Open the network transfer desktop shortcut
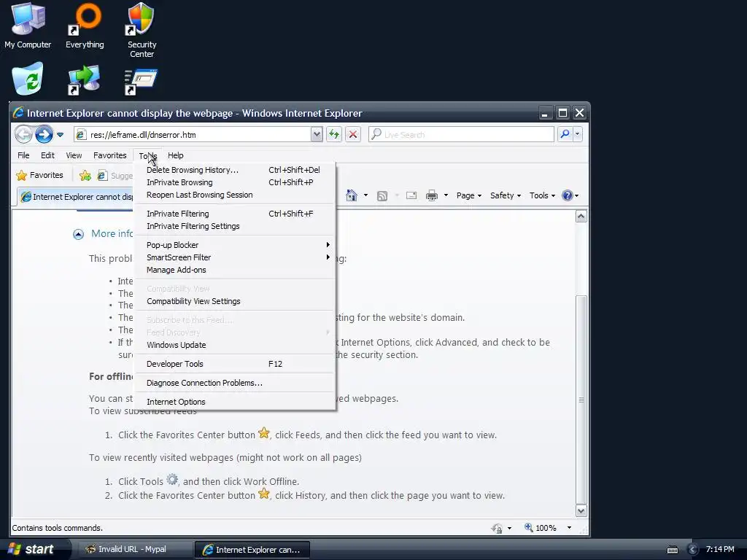 point(84,79)
